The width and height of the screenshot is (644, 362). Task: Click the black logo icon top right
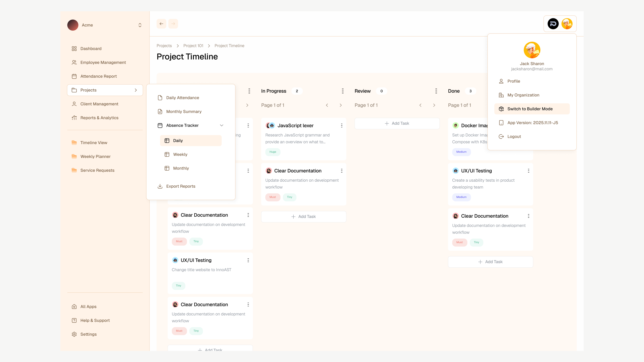(x=553, y=24)
